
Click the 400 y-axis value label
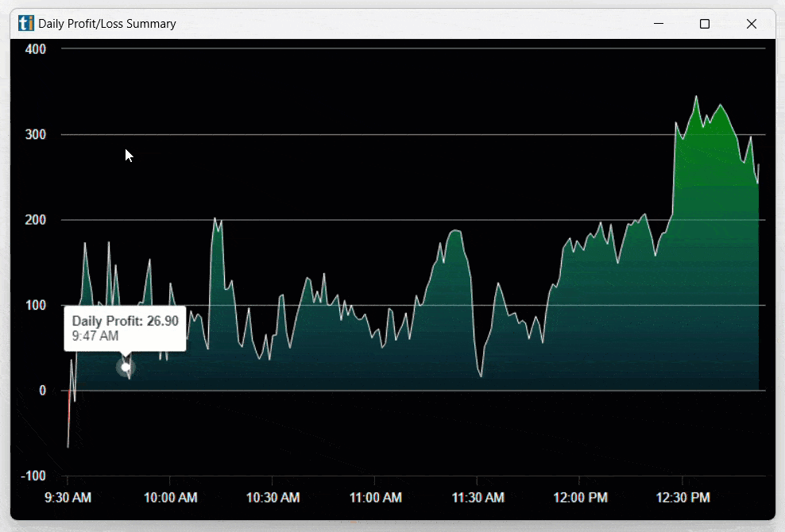point(37,49)
